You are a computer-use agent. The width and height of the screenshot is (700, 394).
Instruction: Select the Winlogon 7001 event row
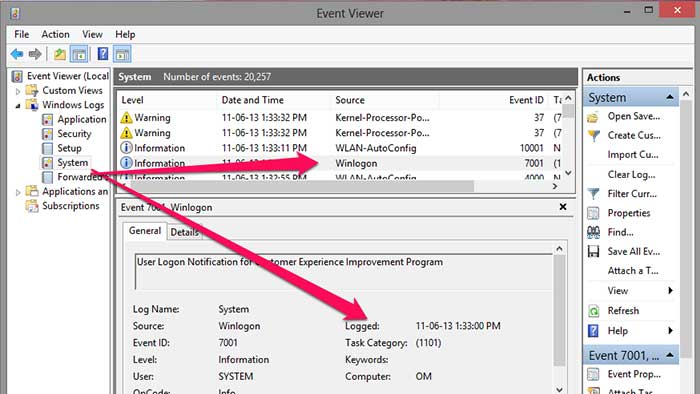(x=340, y=163)
